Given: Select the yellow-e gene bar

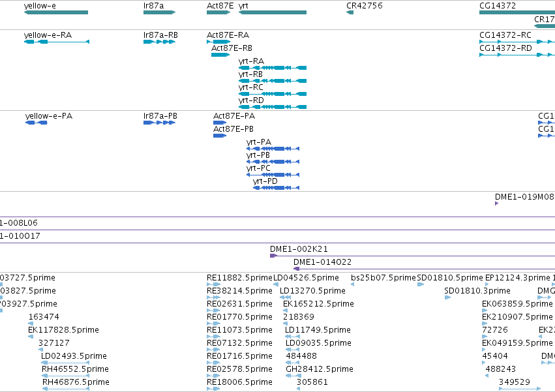Looking at the screenshot, I should point(56,12).
